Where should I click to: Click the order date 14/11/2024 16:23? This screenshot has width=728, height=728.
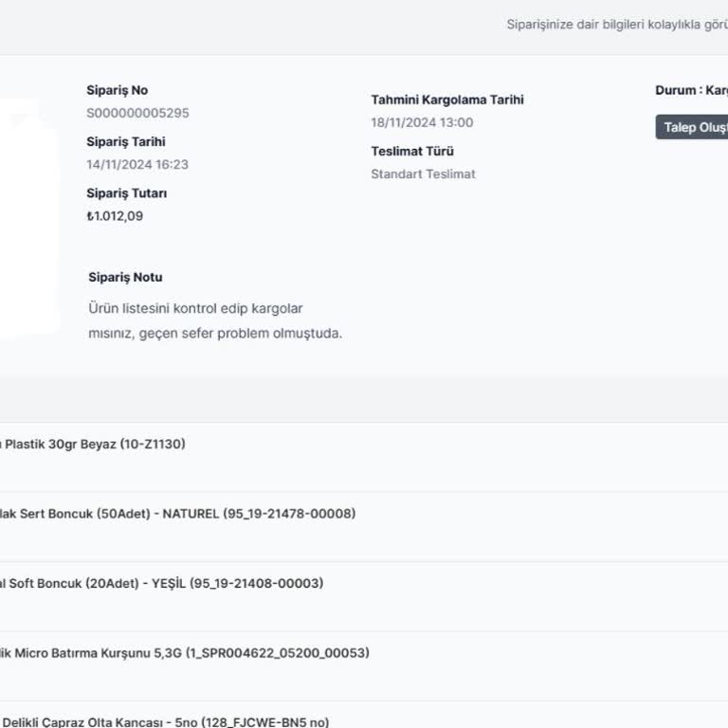click(137, 164)
